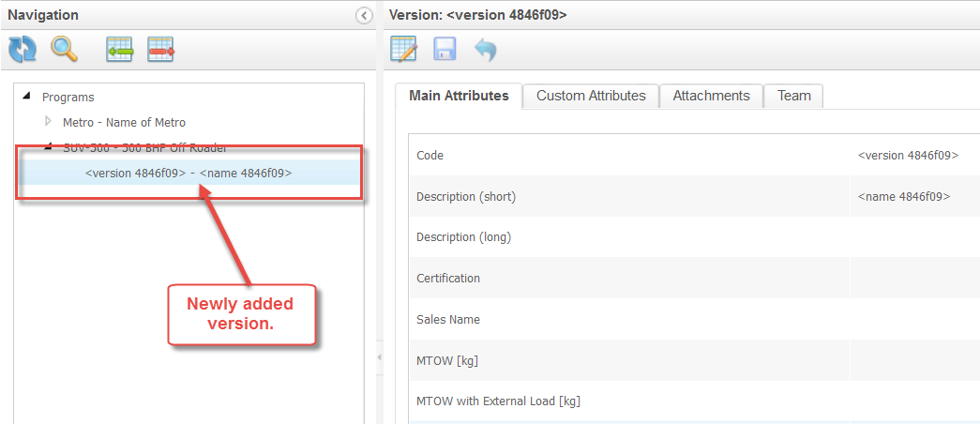Refresh the Navigation tree

pyautogui.click(x=23, y=50)
